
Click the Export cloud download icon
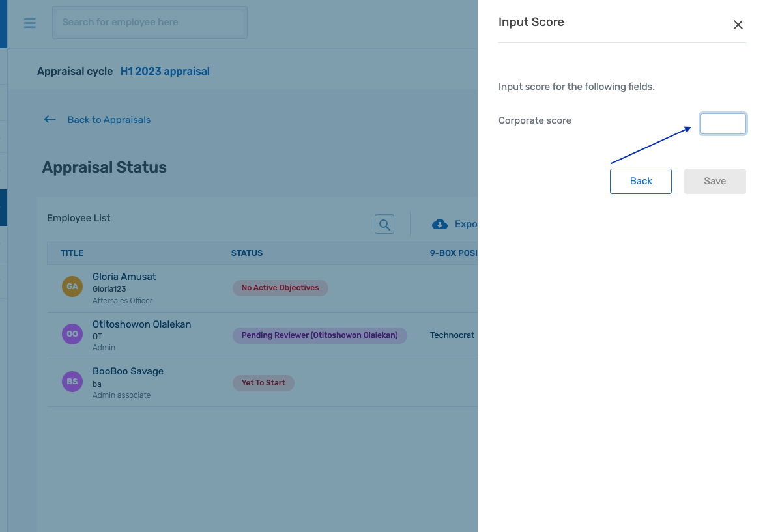pos(439,223)
